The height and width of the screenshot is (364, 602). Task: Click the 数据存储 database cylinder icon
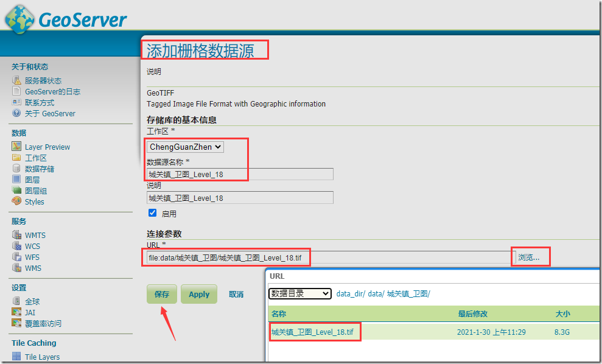point(16,168)
